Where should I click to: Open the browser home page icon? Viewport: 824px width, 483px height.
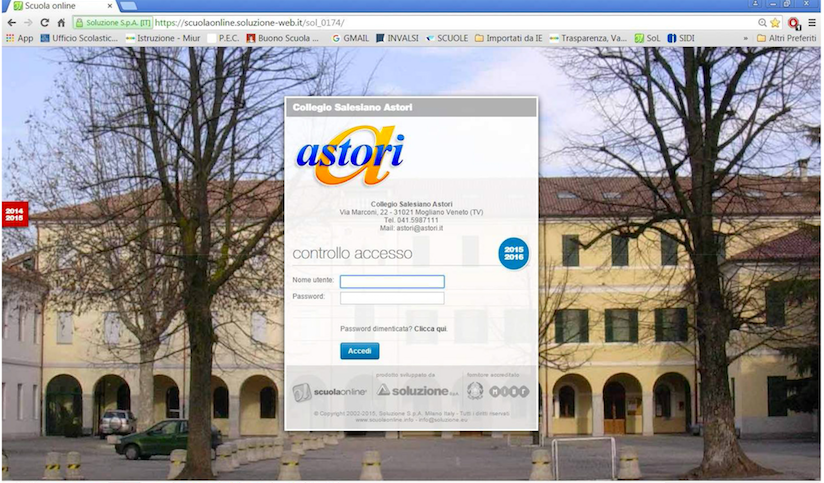[x=61, y=23]
